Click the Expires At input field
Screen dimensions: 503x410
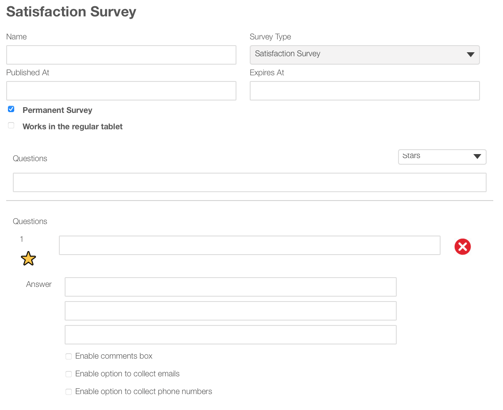[365, 91]
